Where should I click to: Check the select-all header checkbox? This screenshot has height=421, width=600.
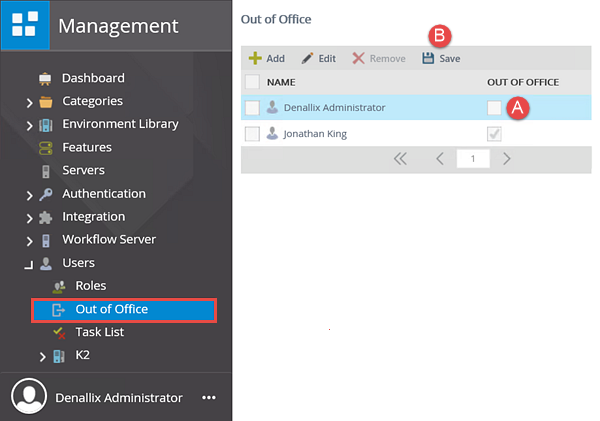click(x=252, y=82)
